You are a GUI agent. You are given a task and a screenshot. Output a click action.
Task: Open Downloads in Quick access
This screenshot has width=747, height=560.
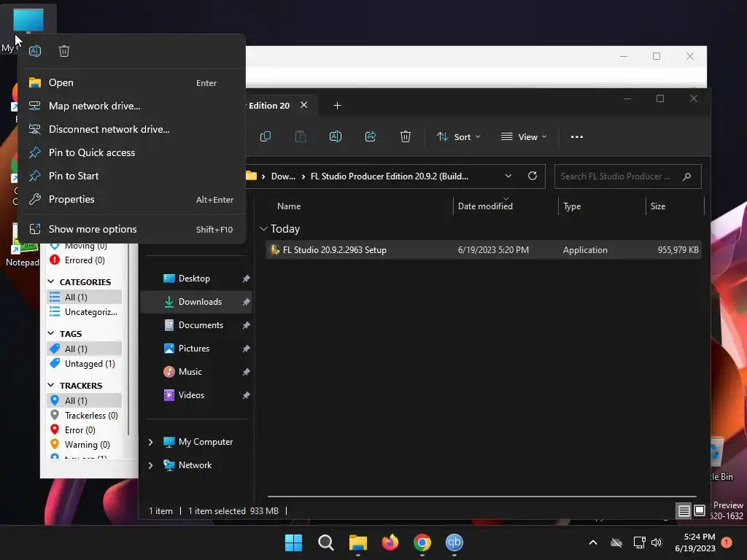tap(196, 302)
